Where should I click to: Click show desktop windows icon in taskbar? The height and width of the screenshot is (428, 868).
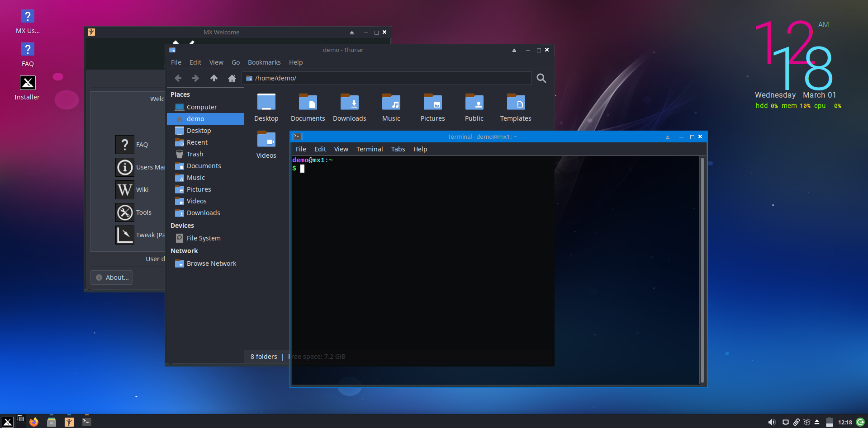[x=20, y=418]
